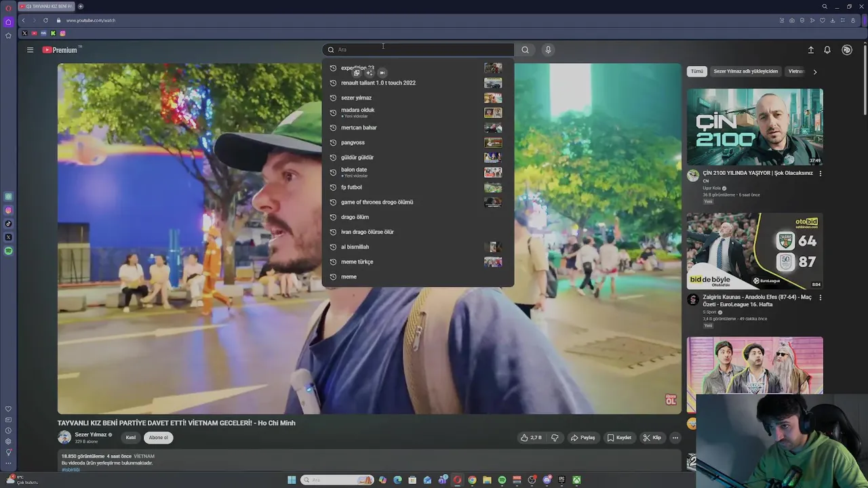Open a new browser tab with plus
Viewport: 868px width, 488px height.
click(x=81, y=6)
